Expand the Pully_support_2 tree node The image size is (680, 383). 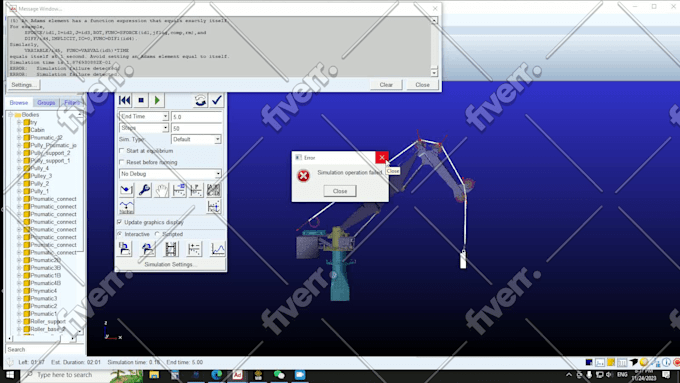[x=19, y=153]
